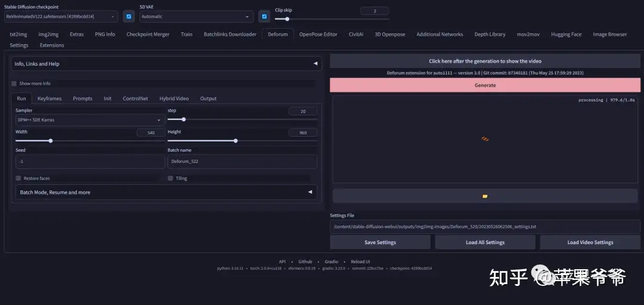Click the Clip skip number field
Viewport: 644px width, 305px height.
[x=374, y=11]
